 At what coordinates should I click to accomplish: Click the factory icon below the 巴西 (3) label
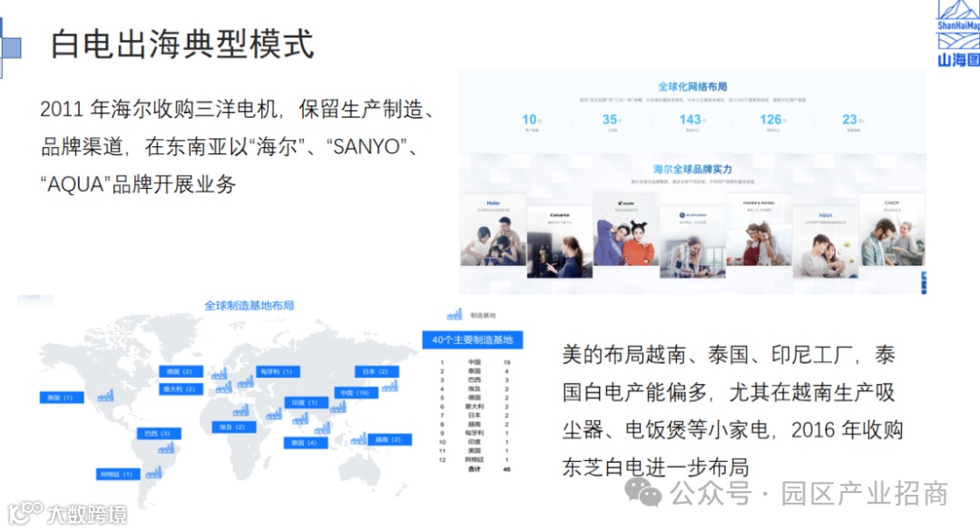(166, 448)
